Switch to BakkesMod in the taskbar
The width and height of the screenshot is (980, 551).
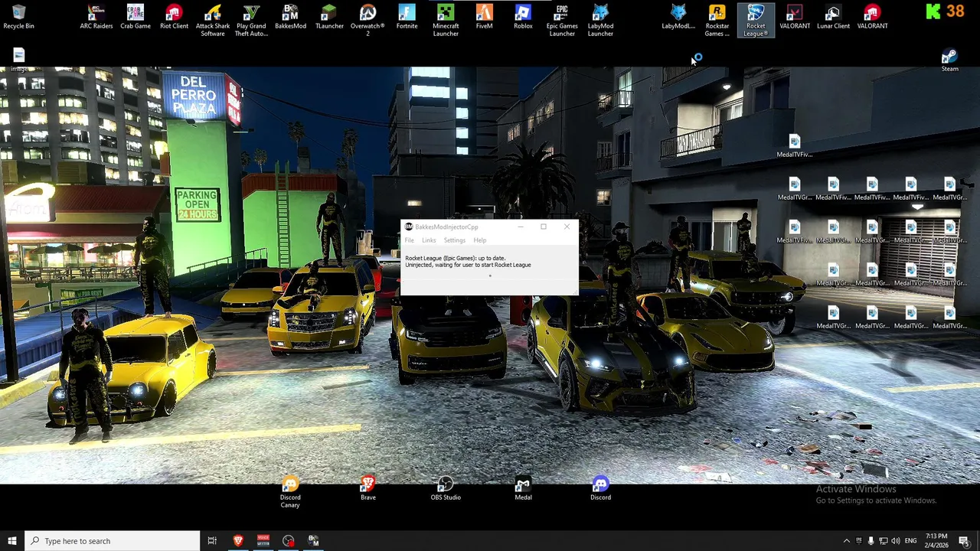tap(313, 541)
